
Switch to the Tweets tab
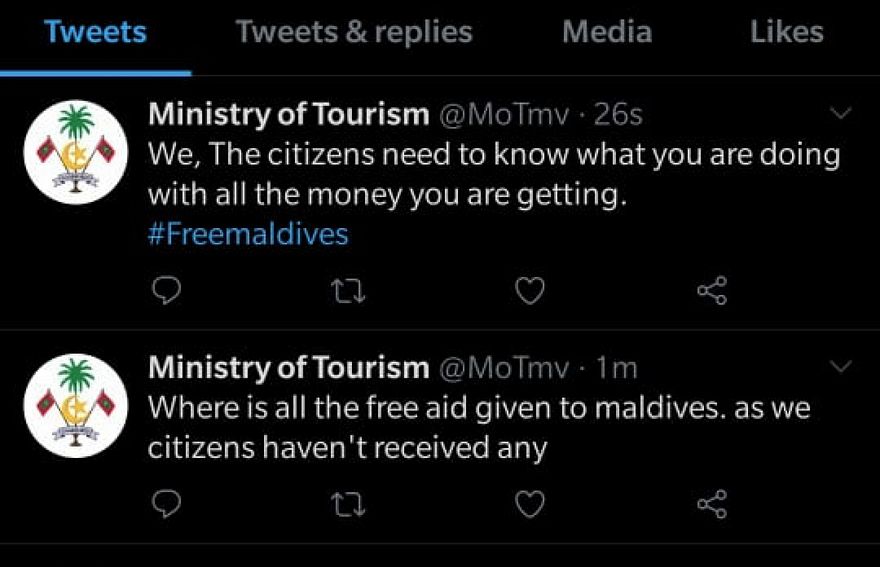tap(95, 33)
